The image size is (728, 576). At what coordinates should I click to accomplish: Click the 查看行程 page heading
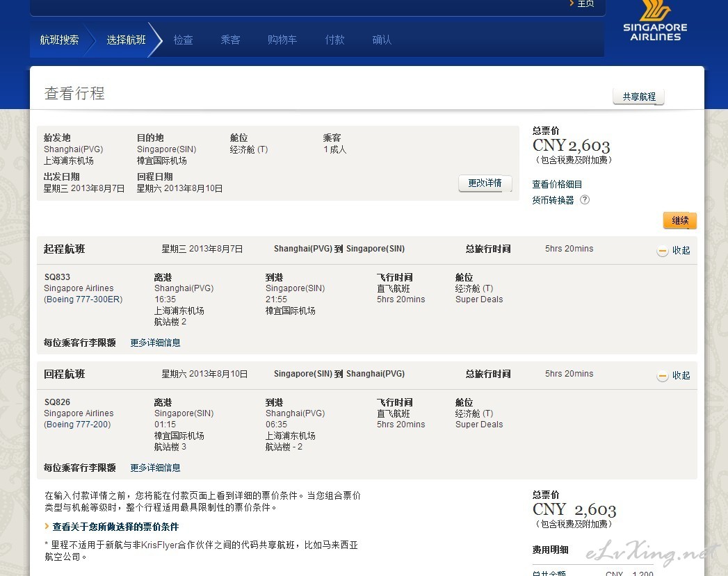pyautogui.click(x=74, y=93)
